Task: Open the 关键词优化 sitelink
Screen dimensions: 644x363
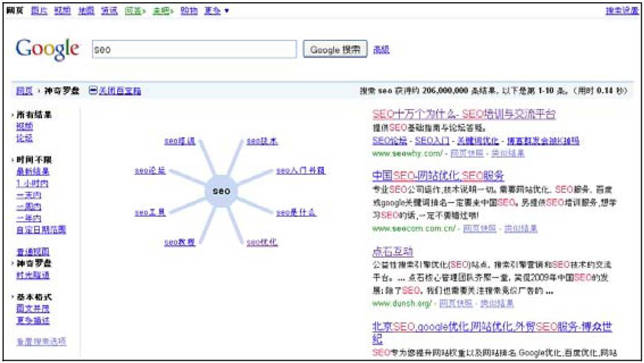Action: point(477,141)
